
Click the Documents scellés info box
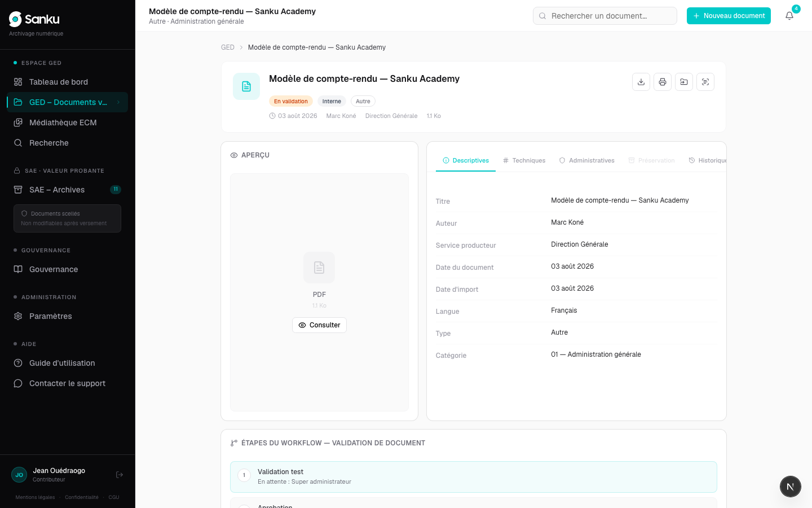point(67,218)
